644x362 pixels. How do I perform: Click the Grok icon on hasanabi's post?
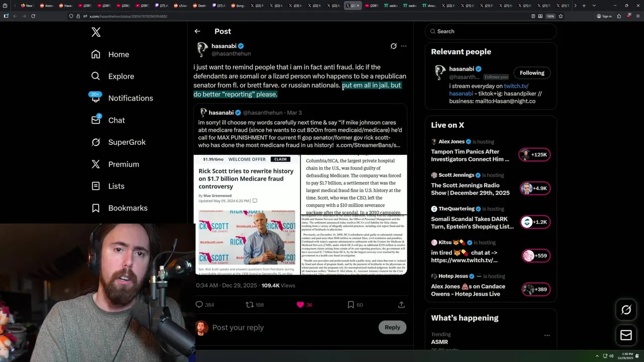(393, 46)
